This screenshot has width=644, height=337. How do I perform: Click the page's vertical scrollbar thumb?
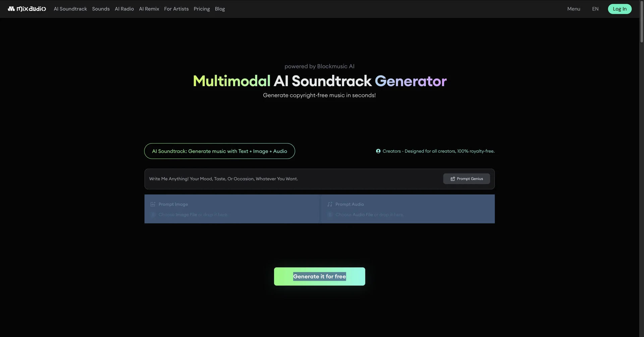(x=642, y=22)
